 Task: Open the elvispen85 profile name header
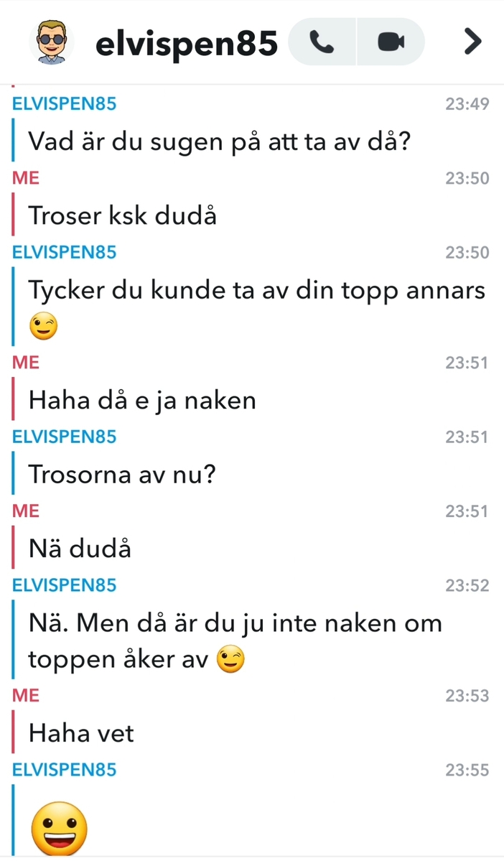[187, 43]
